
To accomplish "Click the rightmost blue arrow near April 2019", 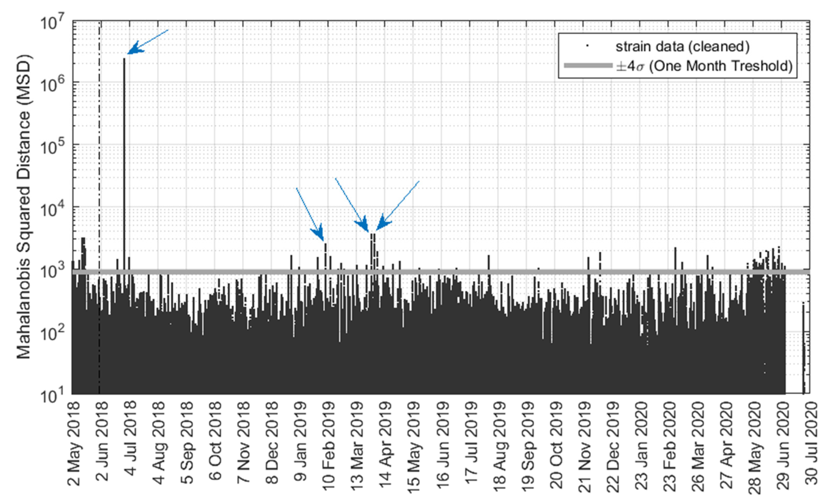I will (x=398, y=206).
